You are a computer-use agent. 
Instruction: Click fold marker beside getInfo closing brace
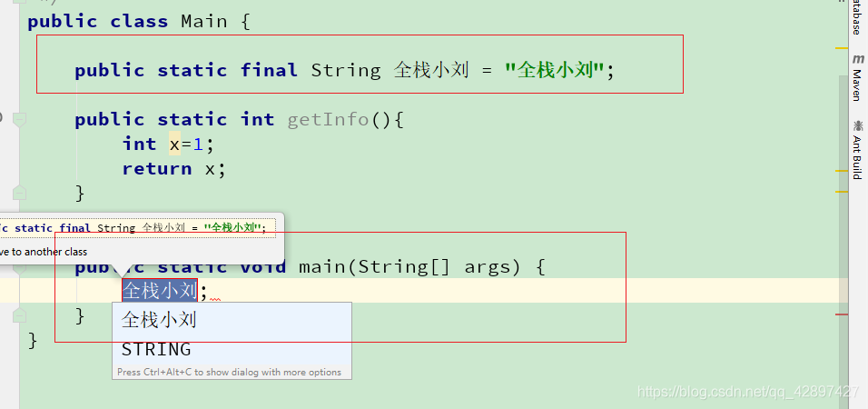click(x=19, y=193)
